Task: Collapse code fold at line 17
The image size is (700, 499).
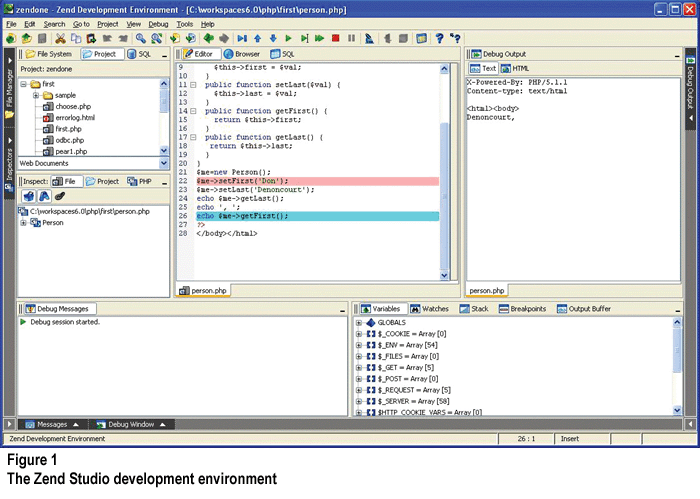Action: click(193, 137)
